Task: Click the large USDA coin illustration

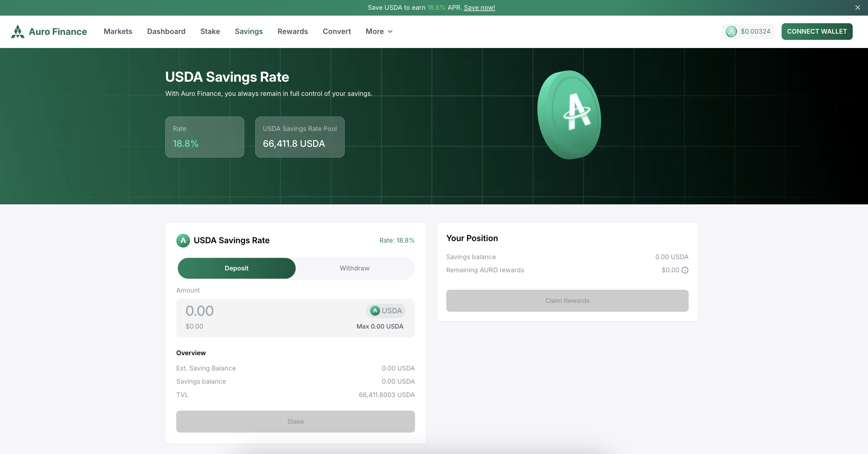Action: pyautogui.click(x=569, y=114)
